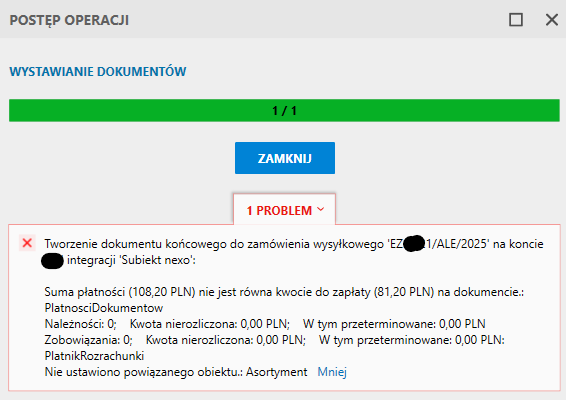Close the Postęp operacji dialog
This screenshot has height=400, width=566.
pos(552,19)
